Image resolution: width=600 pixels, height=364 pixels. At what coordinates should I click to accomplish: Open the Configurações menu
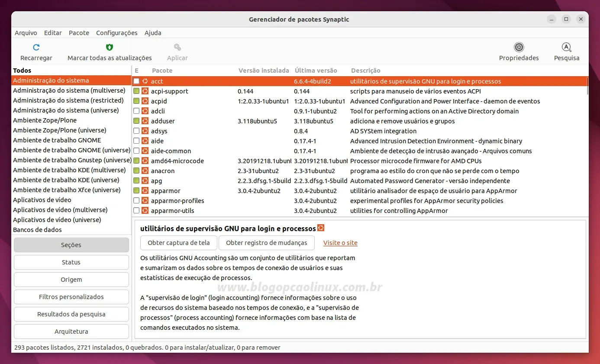tap(117, 33)
